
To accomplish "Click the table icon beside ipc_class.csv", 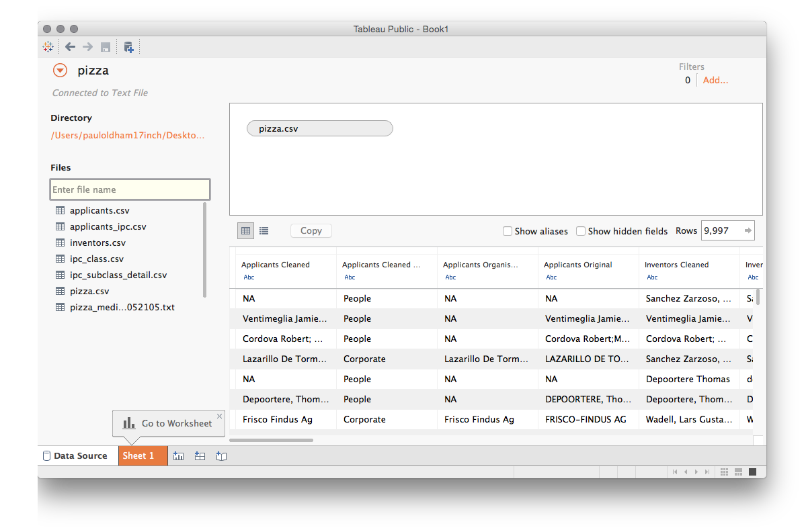I will (60, 259).
